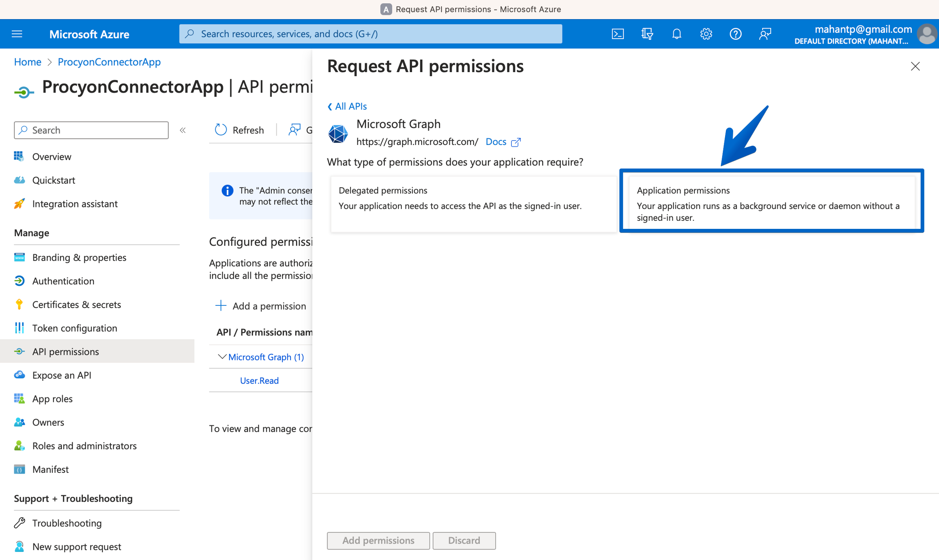Screen dimensions: 939x560
Task: Open the portal settings gear
Action: (x=706, y=34)
